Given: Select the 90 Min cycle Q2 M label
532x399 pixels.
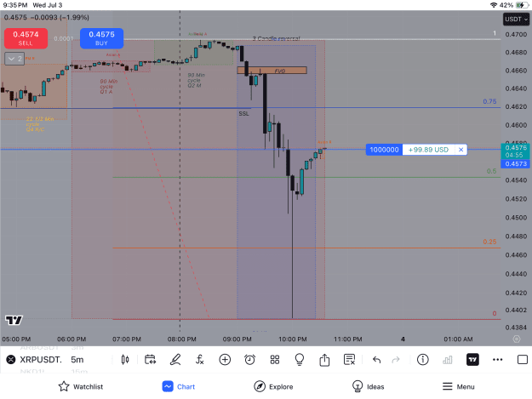Looking at the screenshot, I should [196, 80].
